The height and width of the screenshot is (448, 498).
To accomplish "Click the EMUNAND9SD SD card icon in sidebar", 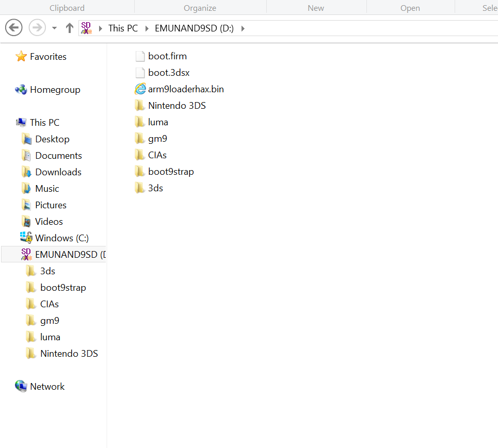I will pos(26,254).
